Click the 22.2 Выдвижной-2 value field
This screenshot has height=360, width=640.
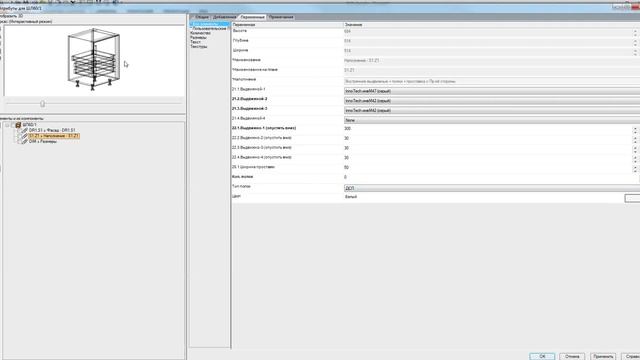click(488, 138)
